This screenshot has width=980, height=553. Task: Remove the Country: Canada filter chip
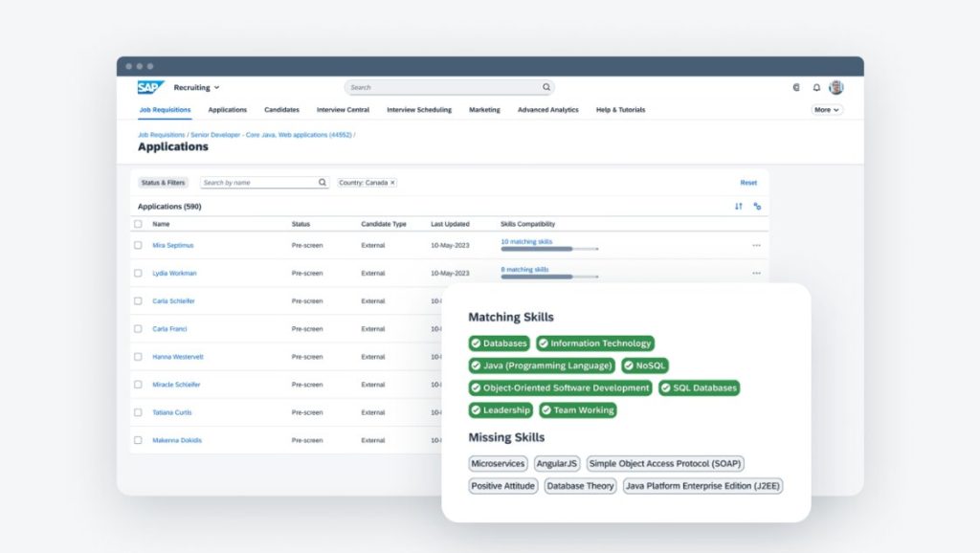pos(392,183)
